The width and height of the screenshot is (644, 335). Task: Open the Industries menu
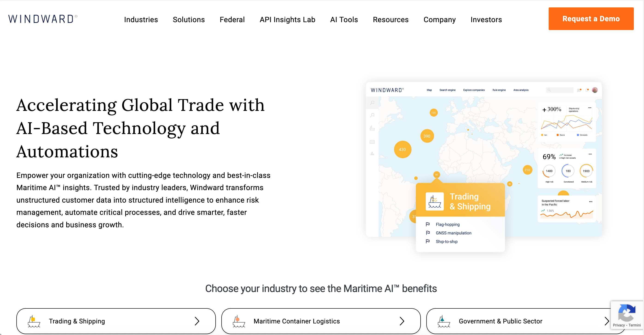click(141, 19)
